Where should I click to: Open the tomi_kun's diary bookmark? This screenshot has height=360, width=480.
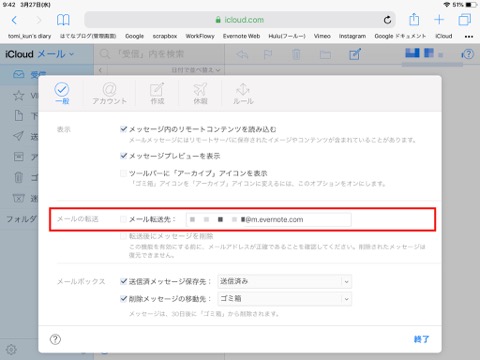pos(29,36)
